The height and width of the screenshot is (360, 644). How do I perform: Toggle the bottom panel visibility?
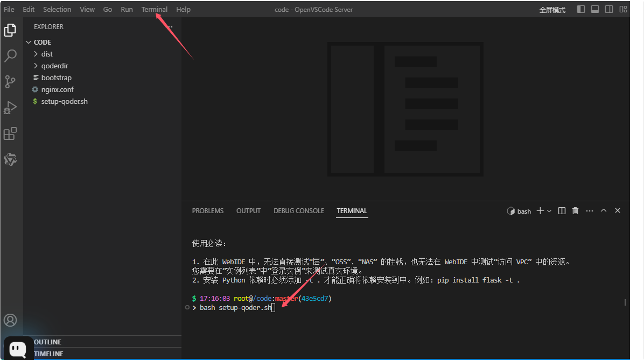click(594, 9)
